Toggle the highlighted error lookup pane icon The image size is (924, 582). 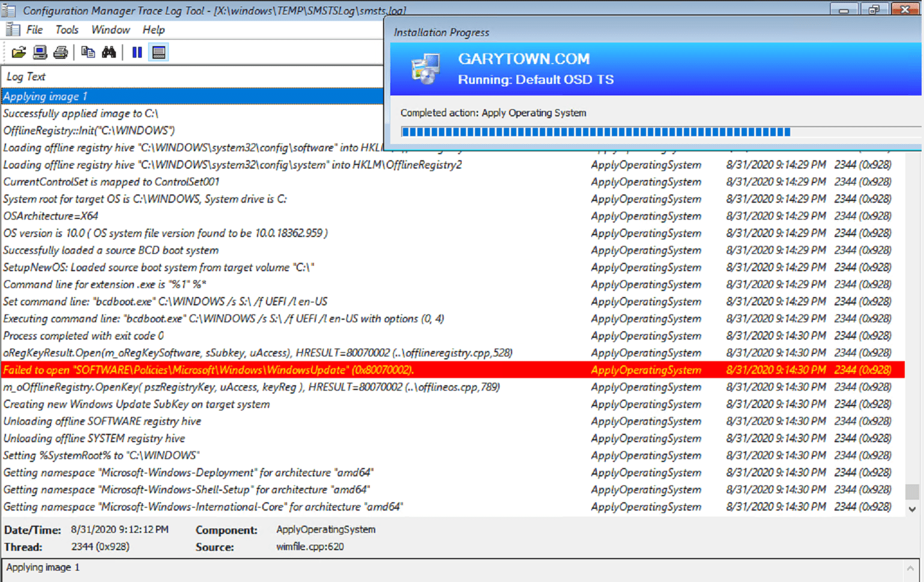pyautogui.click(x=158, y=52)
